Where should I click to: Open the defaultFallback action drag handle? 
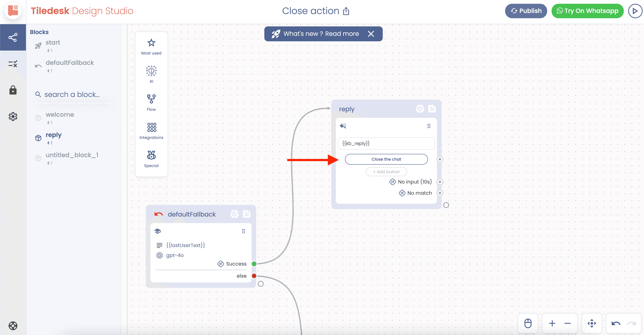pyautogui.click(x=243, y=231)
